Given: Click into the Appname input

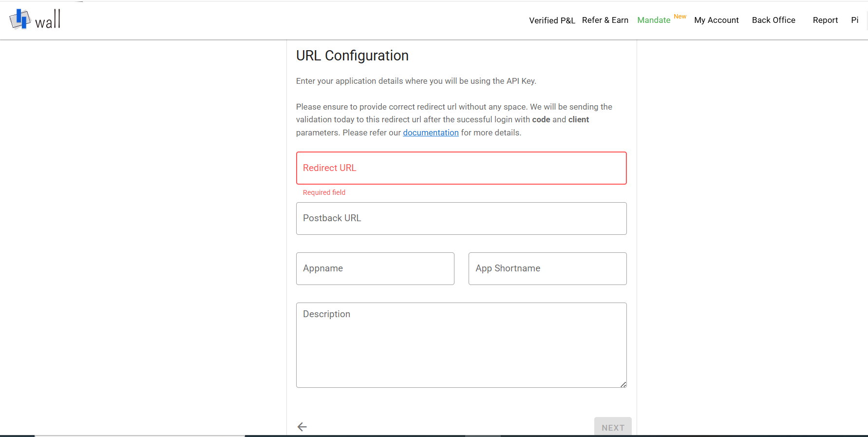Looking at the screenshot, I should click(x=375, y=268).
